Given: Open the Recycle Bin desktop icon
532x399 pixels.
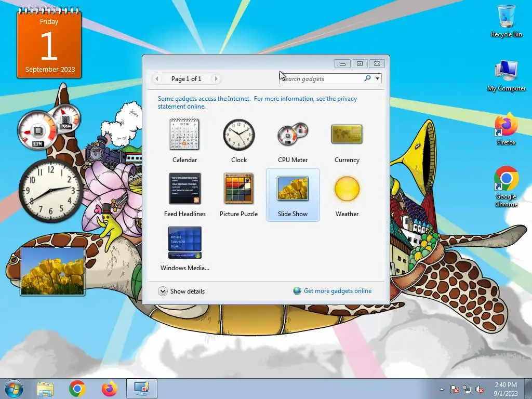Looking at the screenshot, I should pos(506,21).
